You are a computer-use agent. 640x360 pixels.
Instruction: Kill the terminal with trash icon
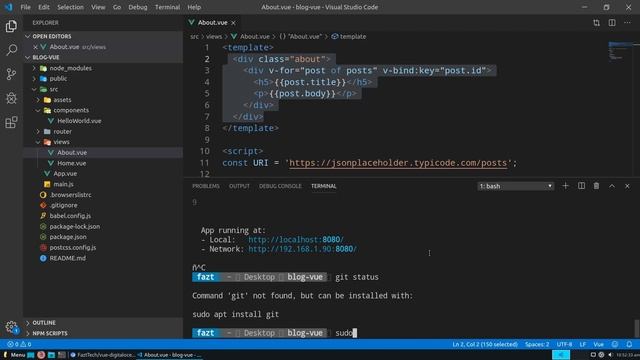tap(596, 186)
